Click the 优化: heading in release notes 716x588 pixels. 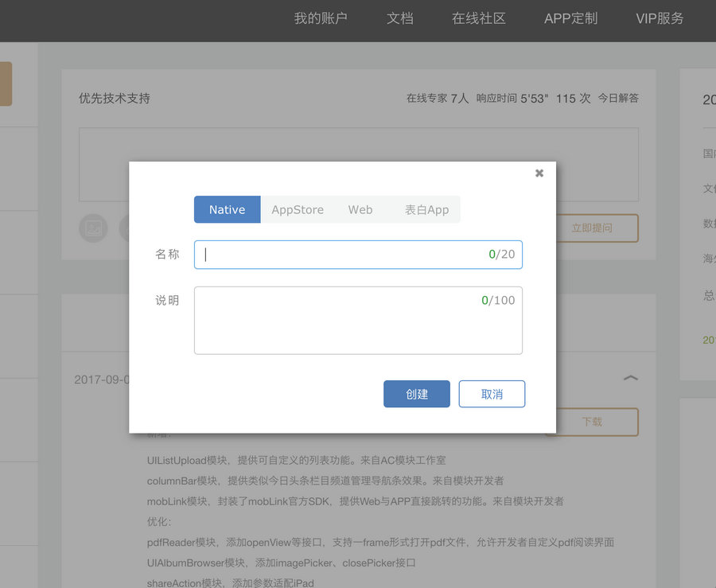tap(159, 522)
